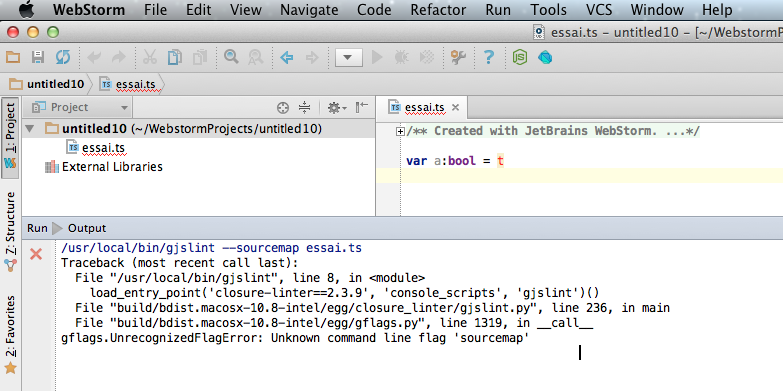Click the Synchronize refresh icon

tap(63, 57)
